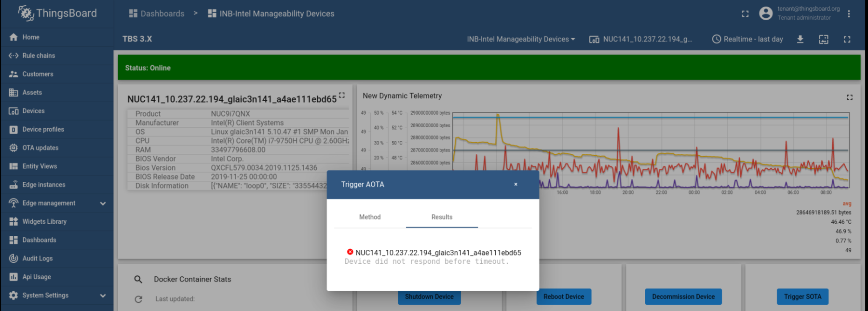Image resolution: width=868 pixels, height=311 pixels.
Task: Click Reboot Device button
Action: pyautogui.click(x=564, y=297)
